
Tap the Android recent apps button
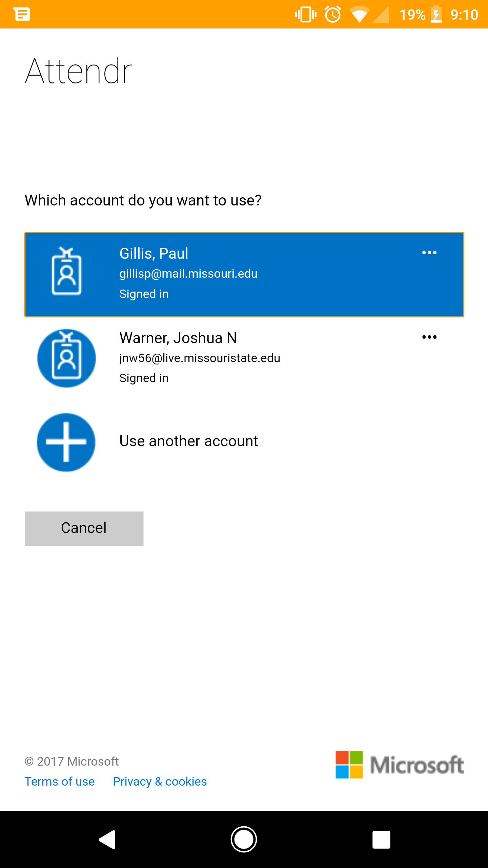pyautogui.click(x=381, y=840)
